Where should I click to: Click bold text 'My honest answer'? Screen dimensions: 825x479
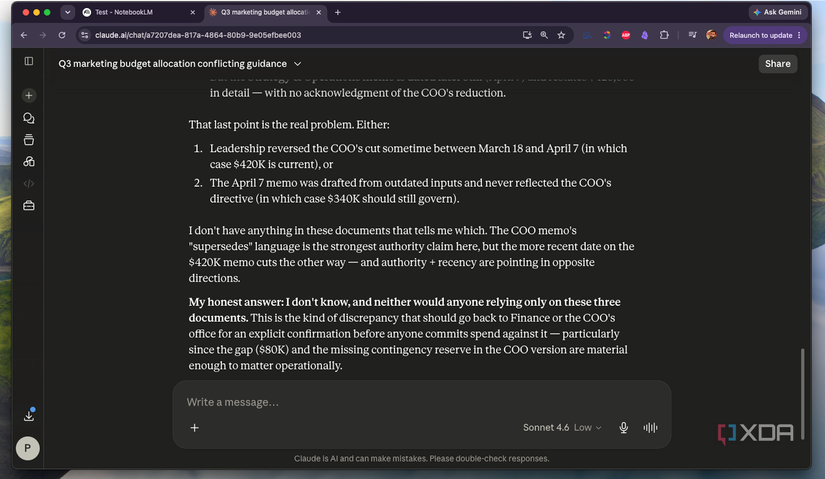pos(236,302)
